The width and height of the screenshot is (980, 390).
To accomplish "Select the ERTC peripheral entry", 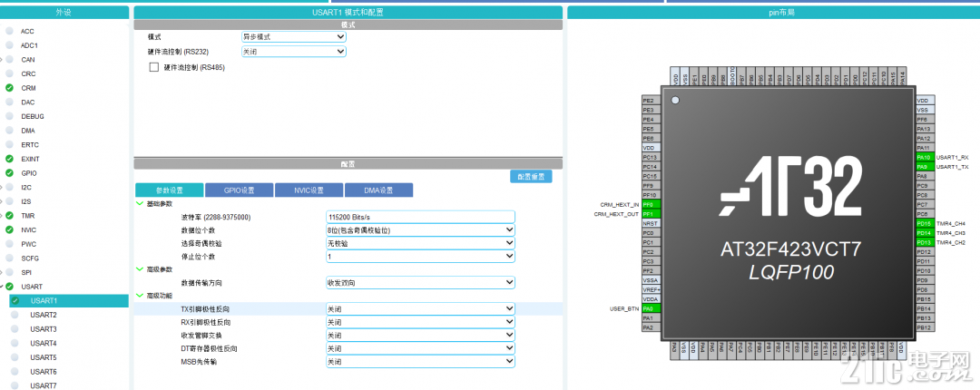I will 29,145.
